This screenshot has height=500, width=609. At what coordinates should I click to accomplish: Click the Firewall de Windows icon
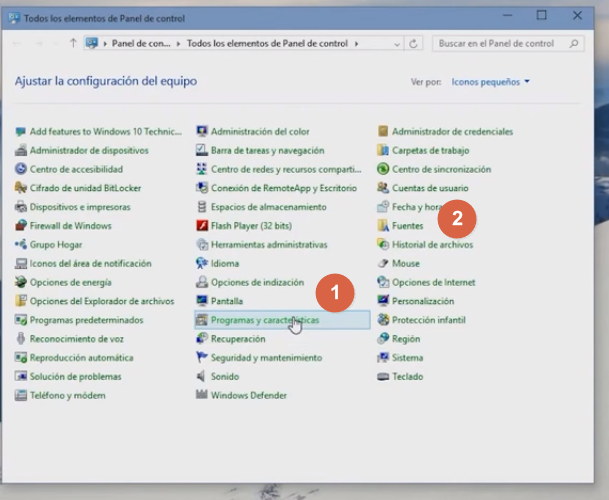[x=21, y=226]
